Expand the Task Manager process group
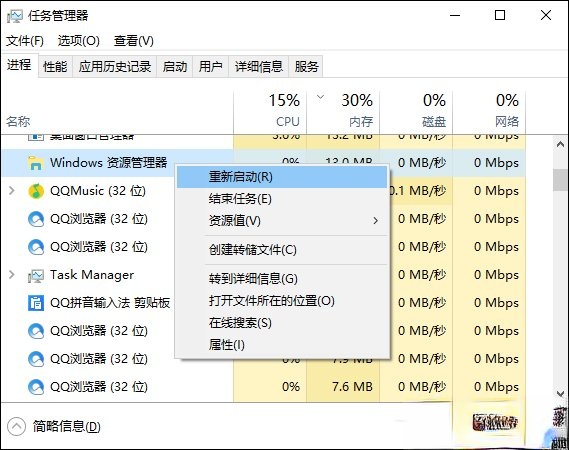This screenshot has height=450, width=569. point(12,275)
